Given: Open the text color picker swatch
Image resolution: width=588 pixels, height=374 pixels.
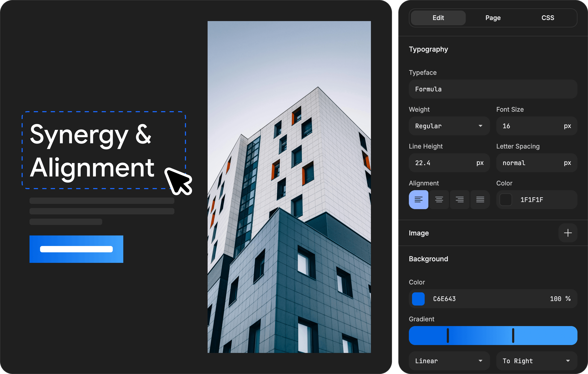Looking at the screenshot, I should point(506,200).
